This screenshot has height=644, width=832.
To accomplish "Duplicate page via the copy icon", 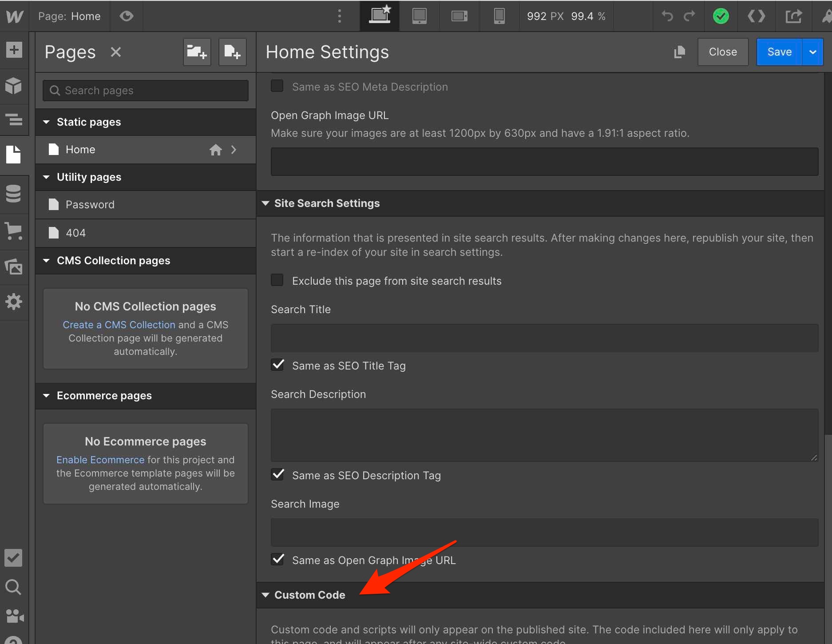I will pos(680,52).
